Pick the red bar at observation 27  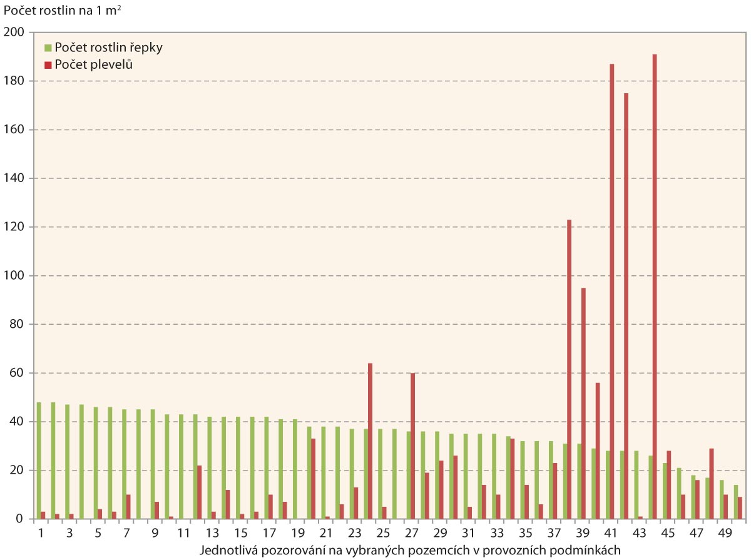click(x=413, y=446)
